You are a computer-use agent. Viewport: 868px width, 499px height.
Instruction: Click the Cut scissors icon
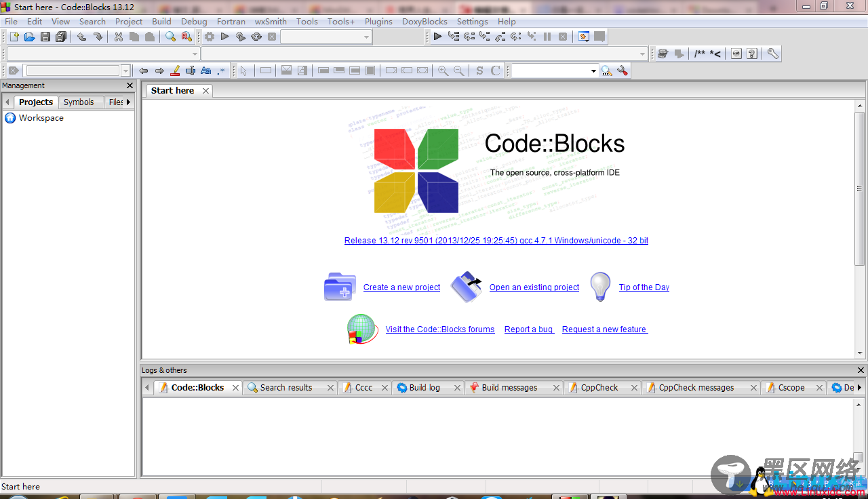118,37
